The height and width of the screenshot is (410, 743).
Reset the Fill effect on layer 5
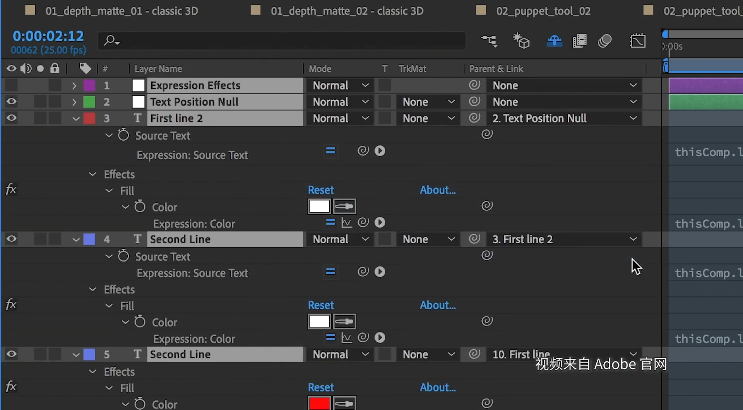point(321,387)
